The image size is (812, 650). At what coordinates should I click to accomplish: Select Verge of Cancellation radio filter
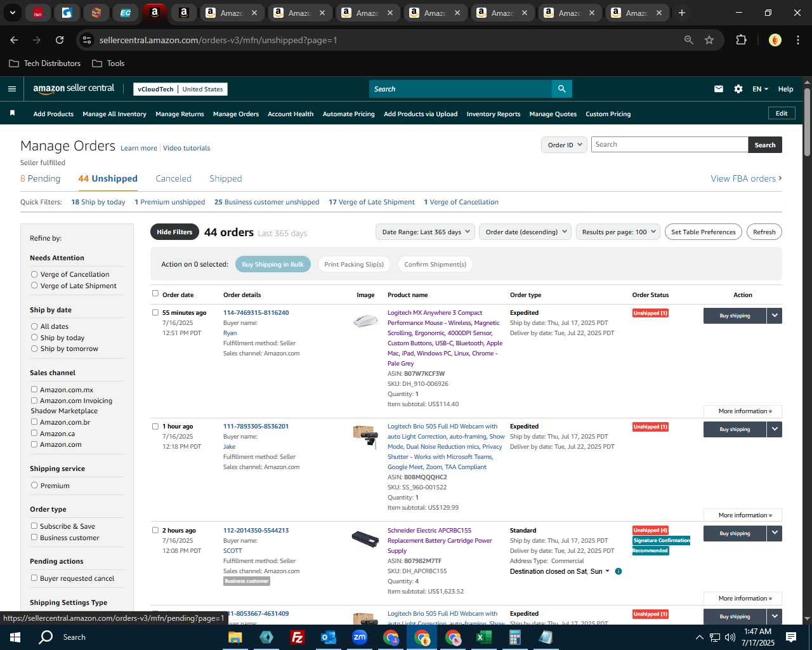(x=34, y=274)
